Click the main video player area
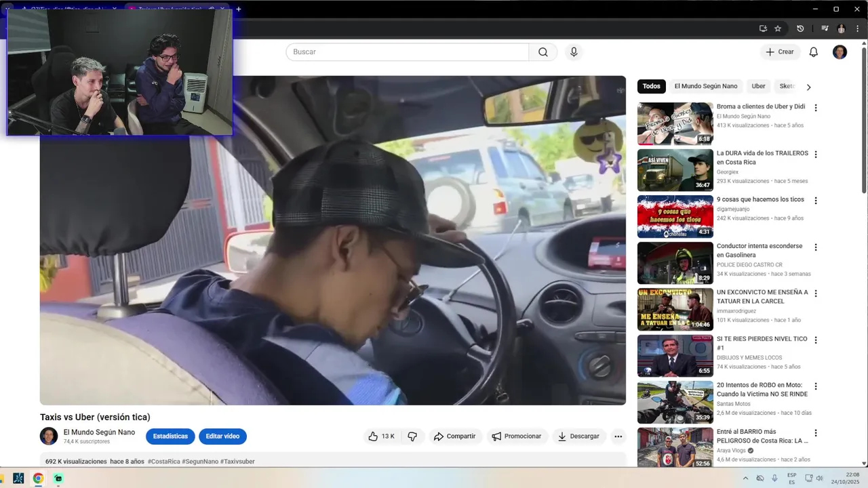This screenshot has width=868, height=488. point(333,241)
